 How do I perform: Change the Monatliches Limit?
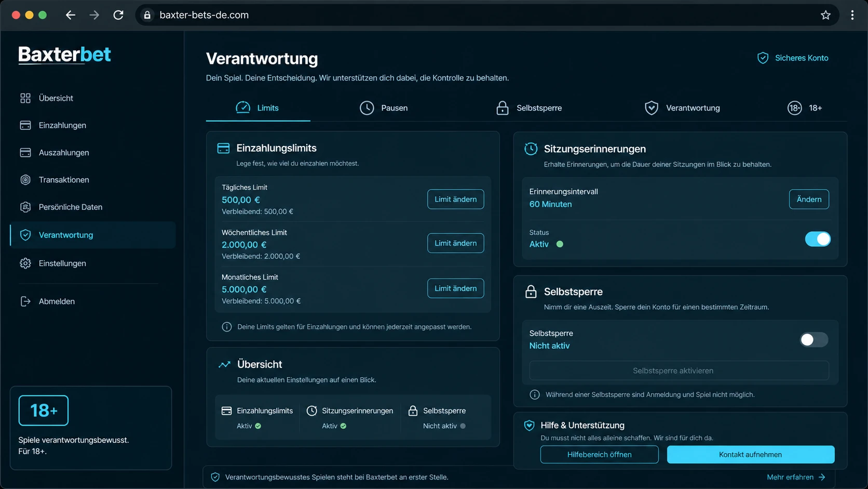pos(455,288)
